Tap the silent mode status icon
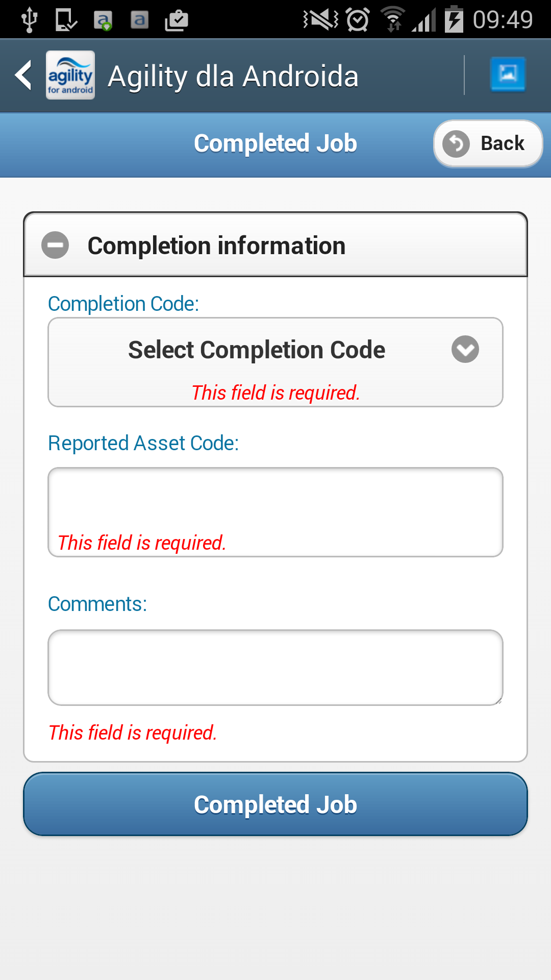551x980 pixels. tap(320, 20)
